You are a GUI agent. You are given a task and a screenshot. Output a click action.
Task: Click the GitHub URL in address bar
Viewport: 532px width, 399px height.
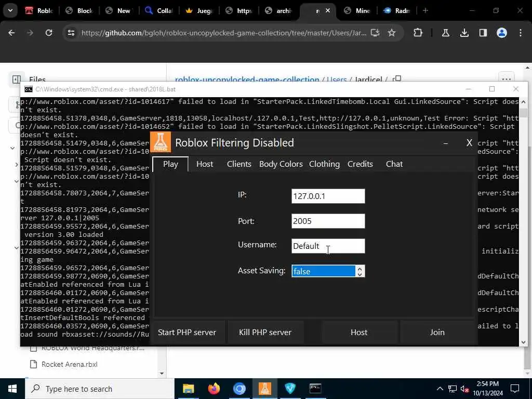(x=223, y=33)
